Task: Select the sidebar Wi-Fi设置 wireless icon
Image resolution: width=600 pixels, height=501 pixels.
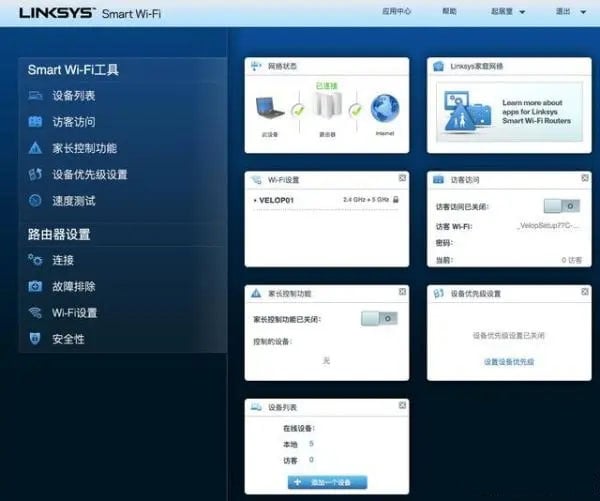Action: coord(35,312)
